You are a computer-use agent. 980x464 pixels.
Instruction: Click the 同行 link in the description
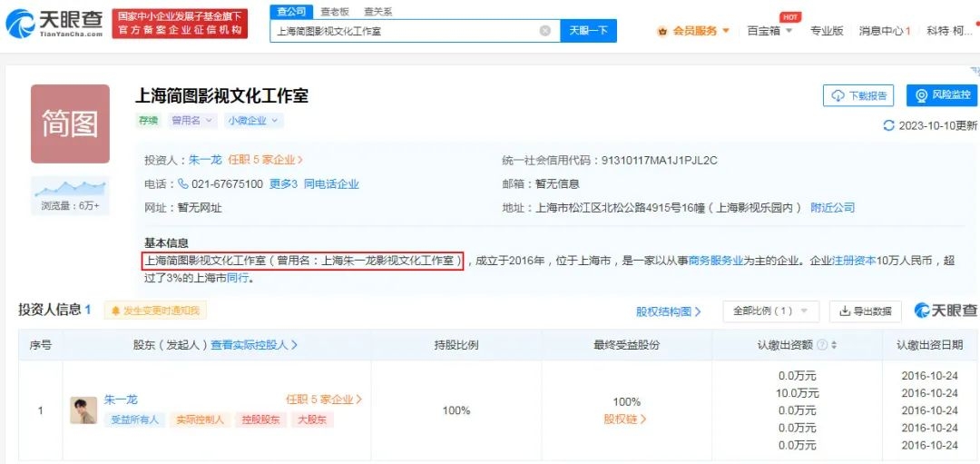(238, 278)
